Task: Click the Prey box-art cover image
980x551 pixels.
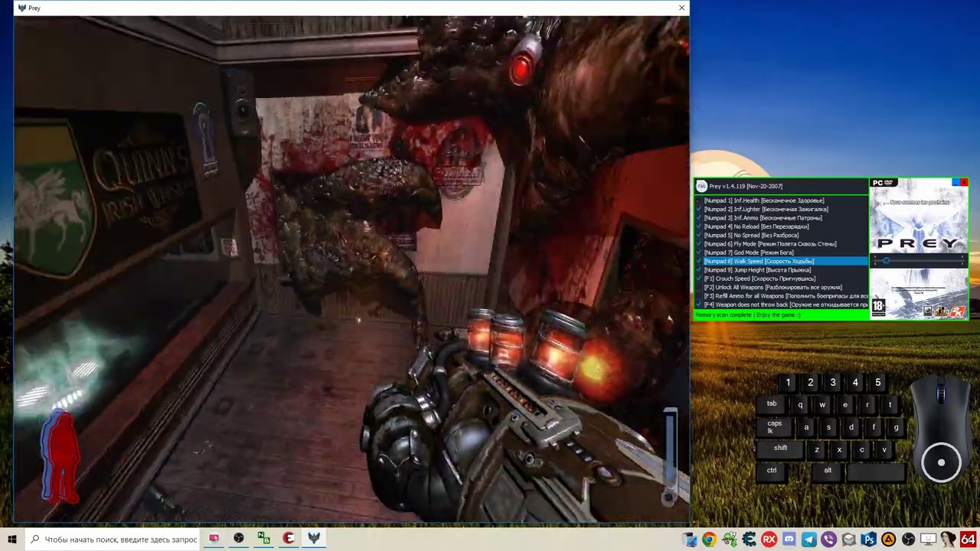Action: pyautogui.click(x=919, y=249)
